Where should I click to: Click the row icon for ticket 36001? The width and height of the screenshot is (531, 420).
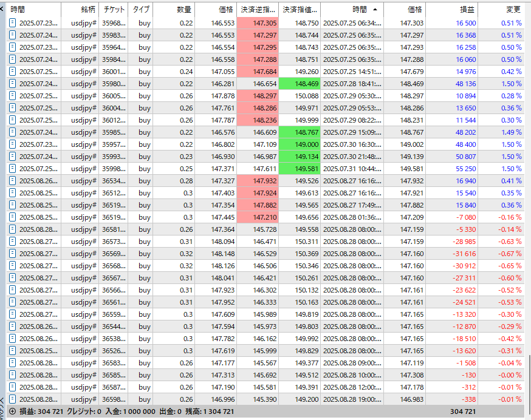point(13,72)
